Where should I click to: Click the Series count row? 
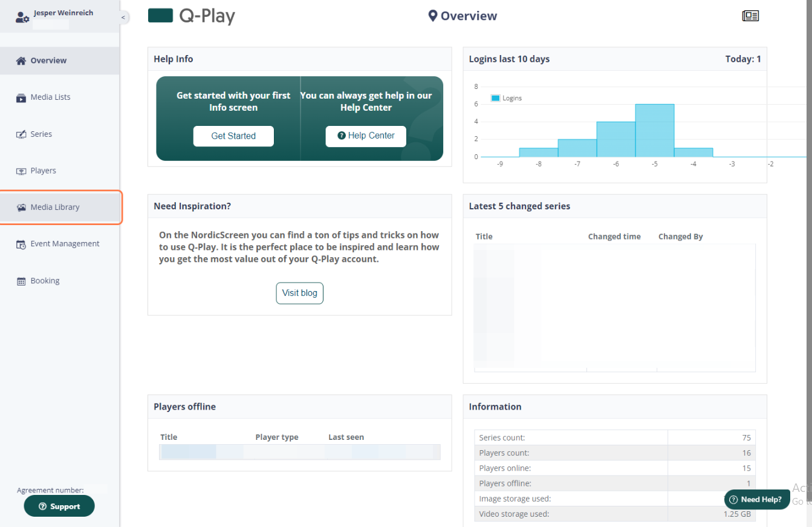[615, 437]
